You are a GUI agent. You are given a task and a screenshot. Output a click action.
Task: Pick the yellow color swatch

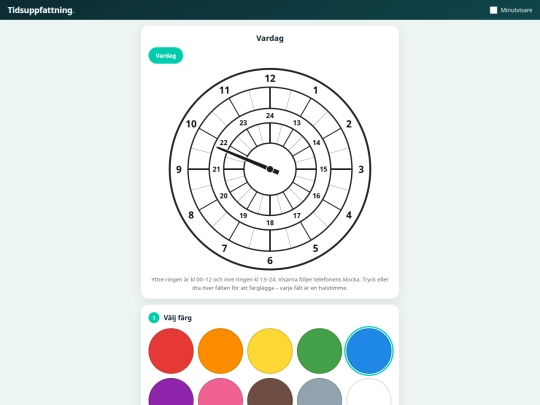(270, 351)
